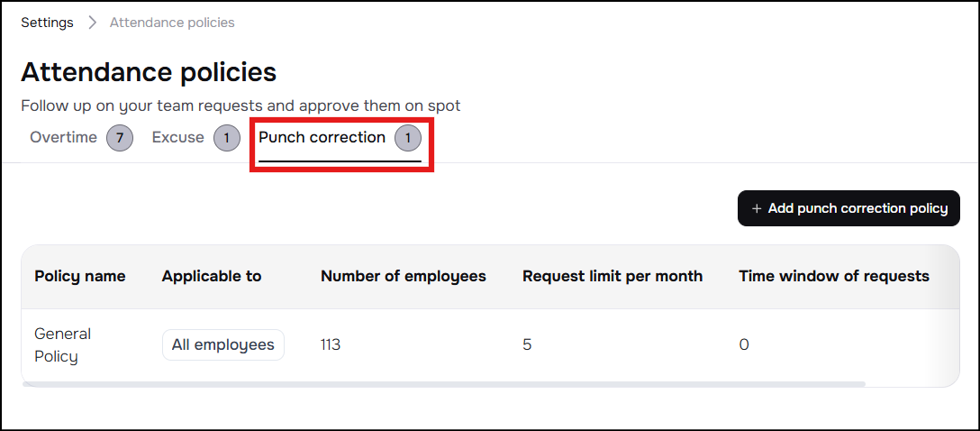Image resolution: width=980 pixels, height=431 pixels.
Task: Click the Settings breadcrumb link
Action: click(x=47, y=23)
